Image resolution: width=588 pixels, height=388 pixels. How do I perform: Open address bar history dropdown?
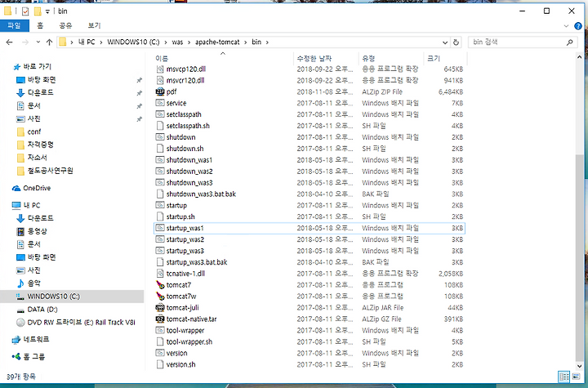445,42
